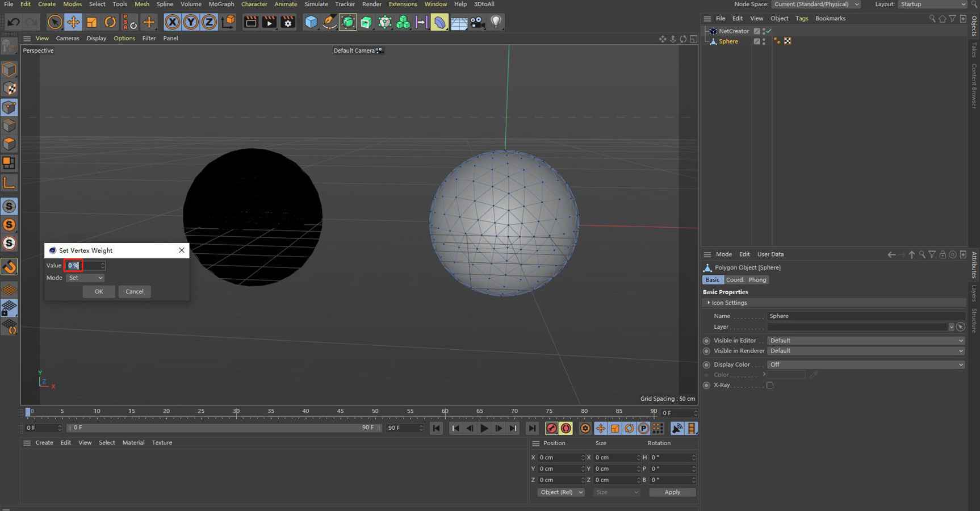
Task: Toggle Y axis lock
Action: coord(191,22)
